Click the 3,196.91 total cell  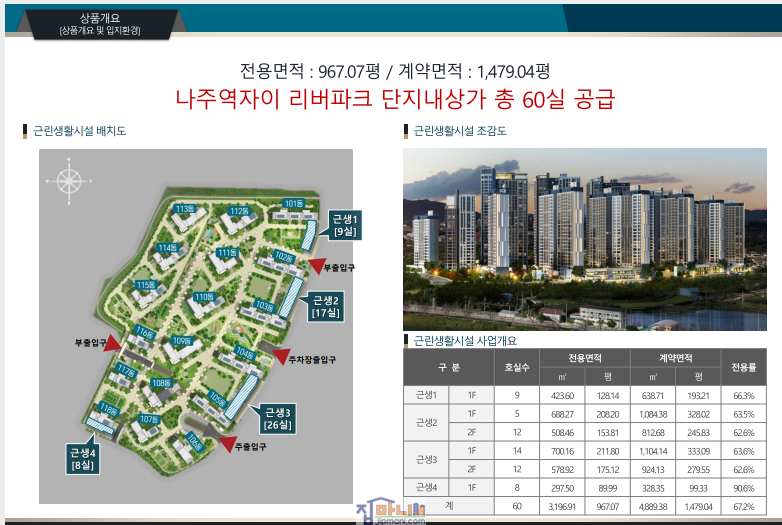562,507
